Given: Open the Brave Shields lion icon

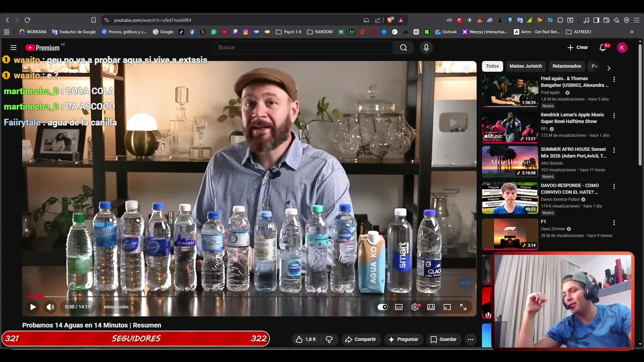Looking at the screenshot, I should click(x=390, y=20).
